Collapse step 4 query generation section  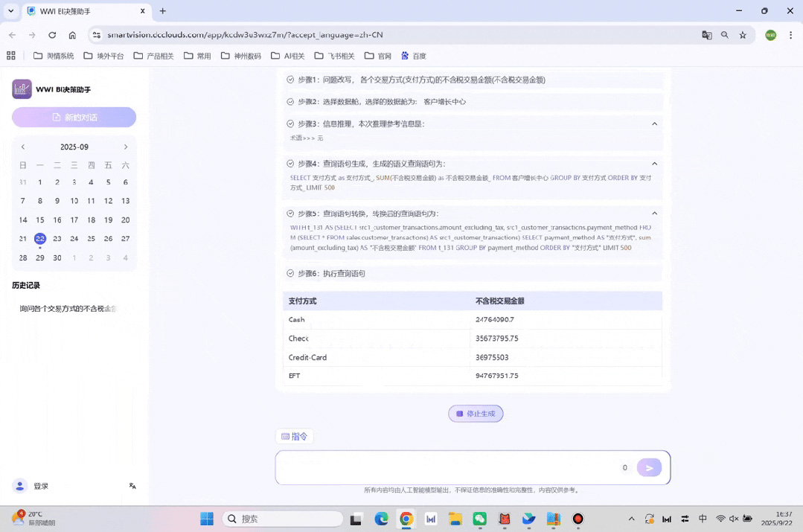(x=654, y=164)
